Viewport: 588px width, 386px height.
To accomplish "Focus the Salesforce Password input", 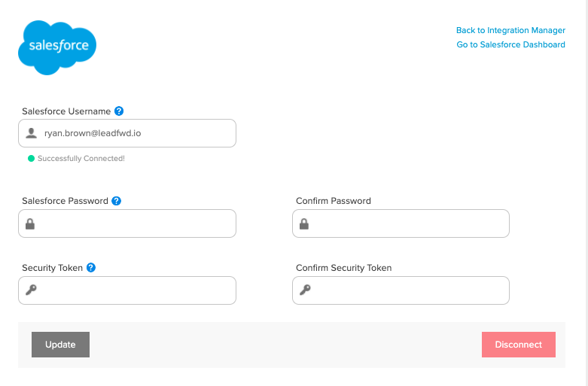I will point(127,223).
